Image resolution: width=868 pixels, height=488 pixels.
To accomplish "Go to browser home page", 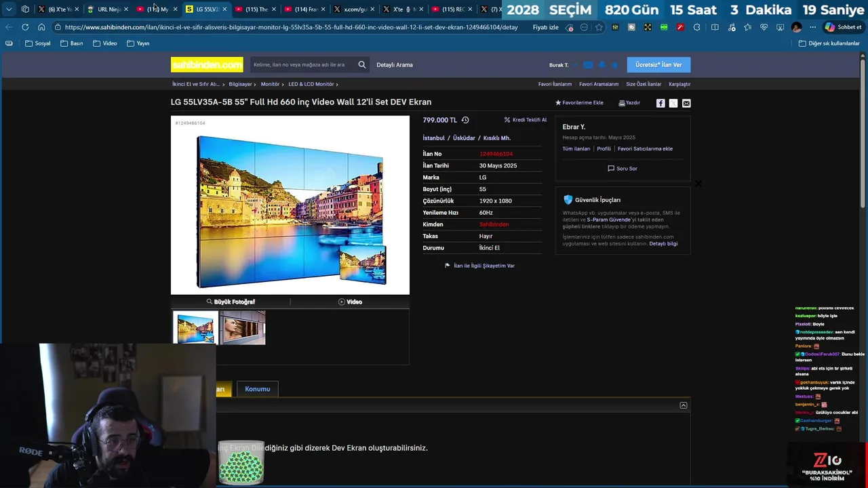I will (x=41, y=27).
